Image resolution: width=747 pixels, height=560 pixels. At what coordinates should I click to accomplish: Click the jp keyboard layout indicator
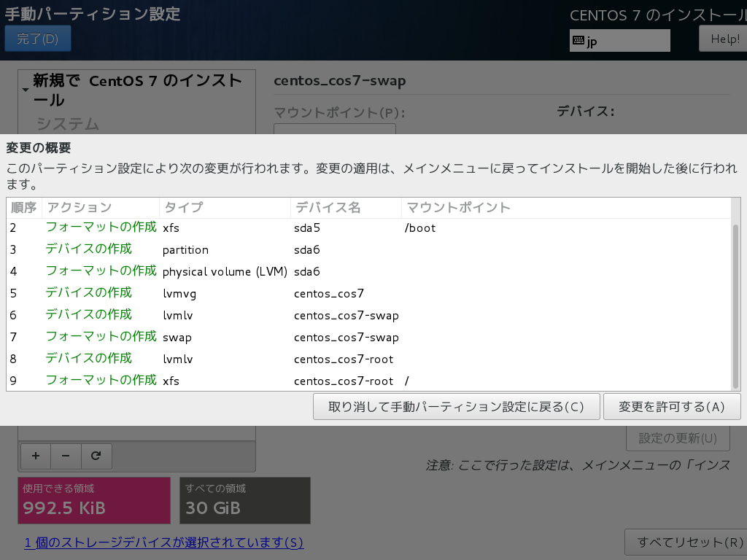(x=619, y=41)
